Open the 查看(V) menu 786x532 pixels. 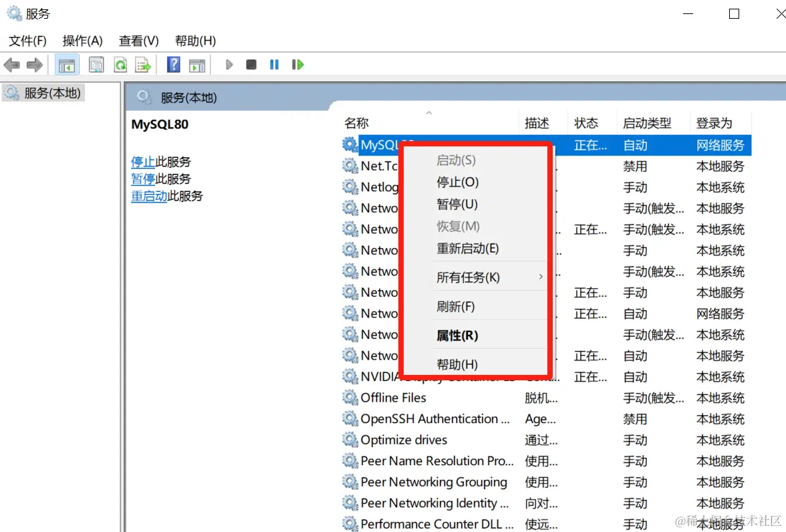click(x=139, y=41)
